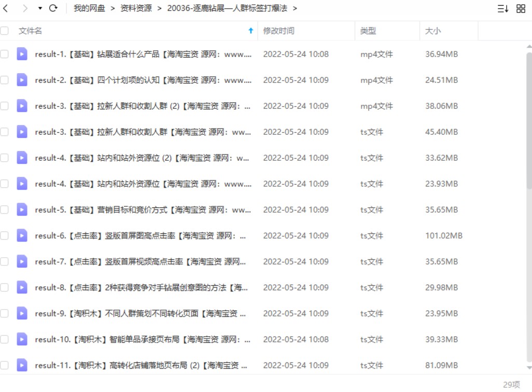The image size is (532, 392).
Task: Click video icon of result-2 file
Action: coord(22,80)
